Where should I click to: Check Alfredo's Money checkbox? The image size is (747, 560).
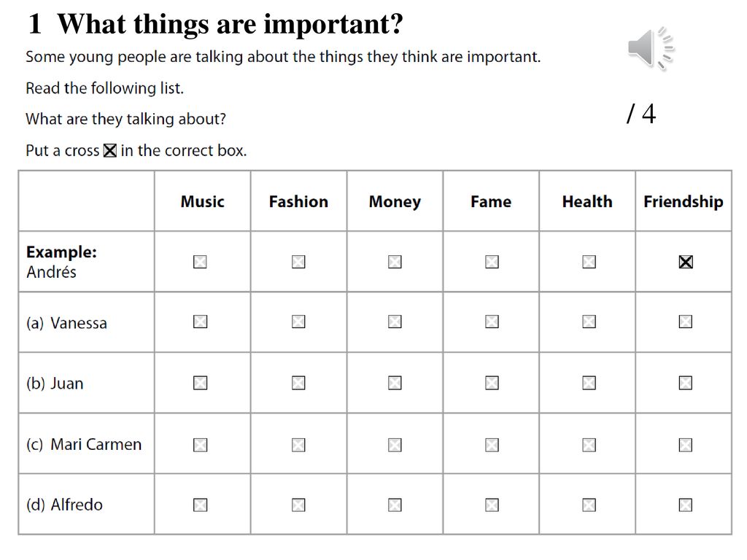[395, 505]
